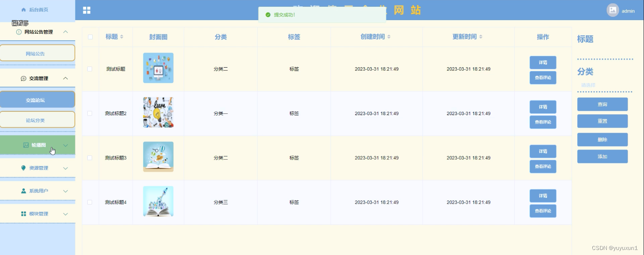644x255 pixels.
Task: Click 查看评论 button for 测试标题3
Action: click(543, 167)
